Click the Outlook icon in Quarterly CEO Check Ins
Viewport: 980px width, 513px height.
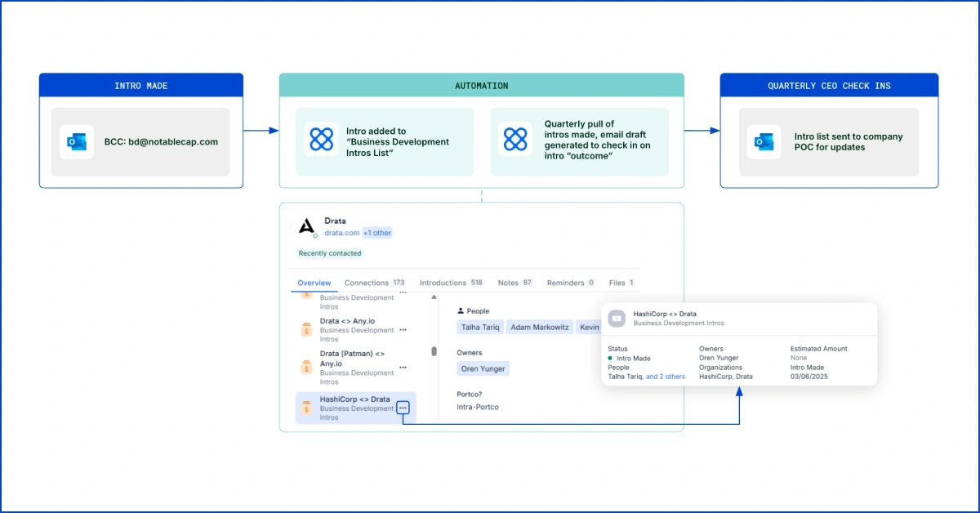click(x=764, y=141)
